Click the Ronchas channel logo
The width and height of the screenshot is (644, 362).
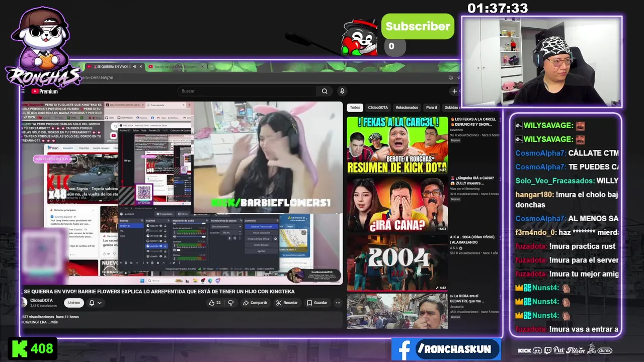pyautogui.click(x=42, y=46)
